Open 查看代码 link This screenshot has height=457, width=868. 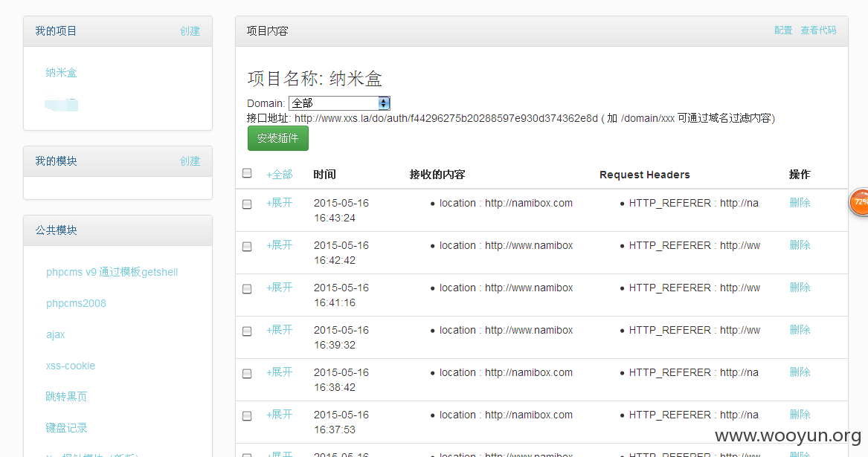tap(818, 30)
